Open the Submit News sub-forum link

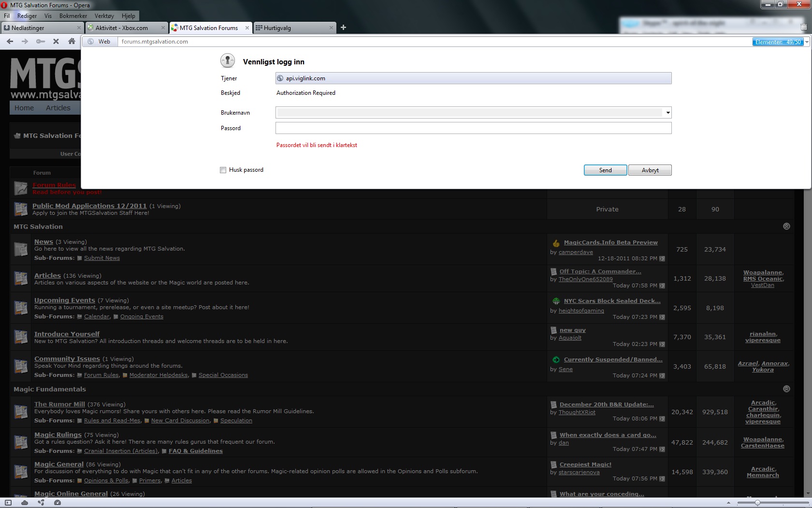point(102,258)
